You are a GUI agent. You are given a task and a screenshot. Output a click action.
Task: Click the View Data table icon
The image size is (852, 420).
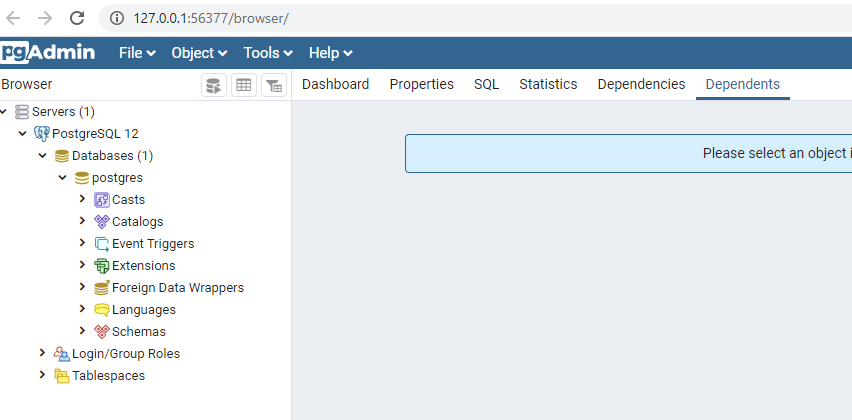coord(244,85)
